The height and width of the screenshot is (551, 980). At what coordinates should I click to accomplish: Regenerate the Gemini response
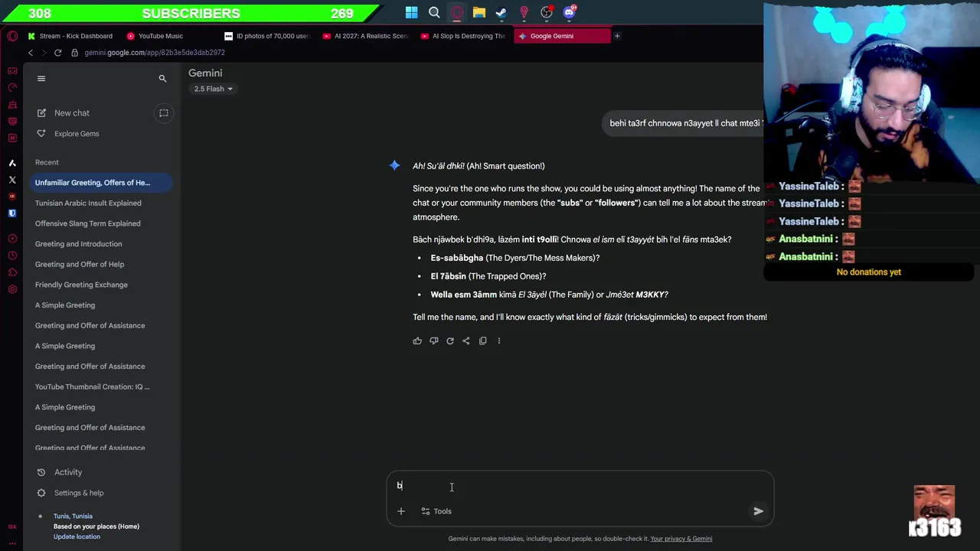tap(450, 341)
